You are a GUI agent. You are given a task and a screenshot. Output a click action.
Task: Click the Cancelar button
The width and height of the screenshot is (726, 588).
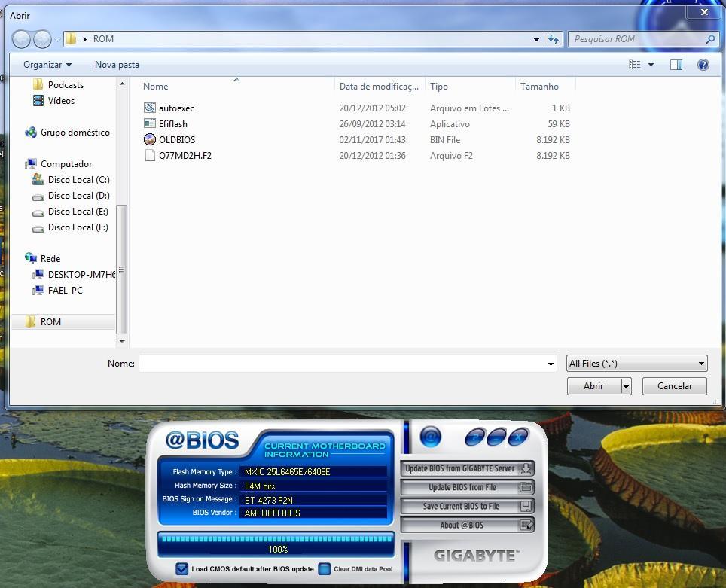[675, 386]
